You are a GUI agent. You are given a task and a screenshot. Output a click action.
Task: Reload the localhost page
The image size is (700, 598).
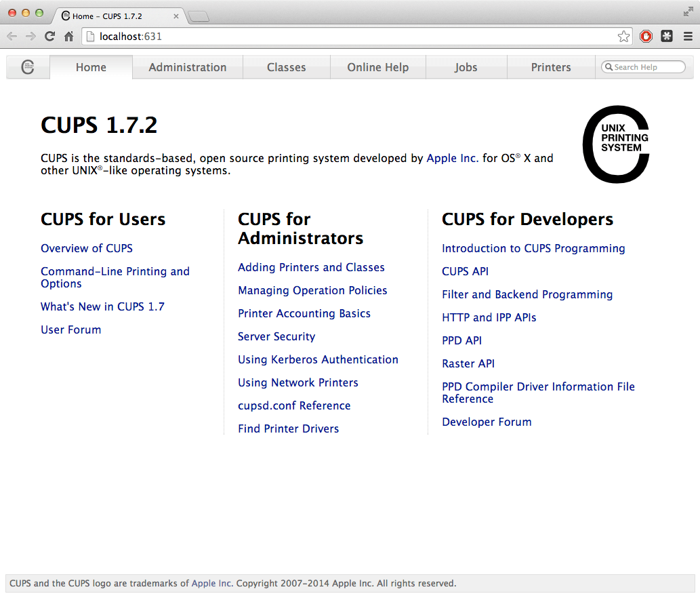coord(49,36)
